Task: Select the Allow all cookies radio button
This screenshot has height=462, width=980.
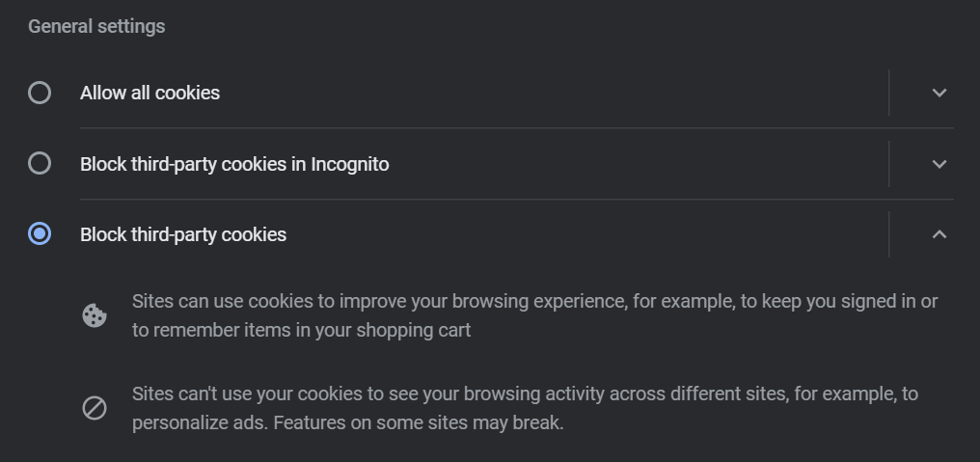Action: (40, 93)
